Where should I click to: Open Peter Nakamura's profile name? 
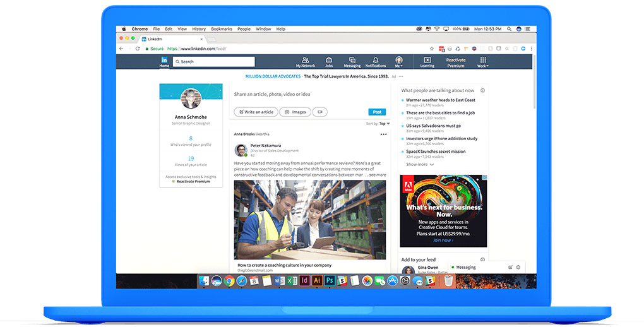pos(266,145)
